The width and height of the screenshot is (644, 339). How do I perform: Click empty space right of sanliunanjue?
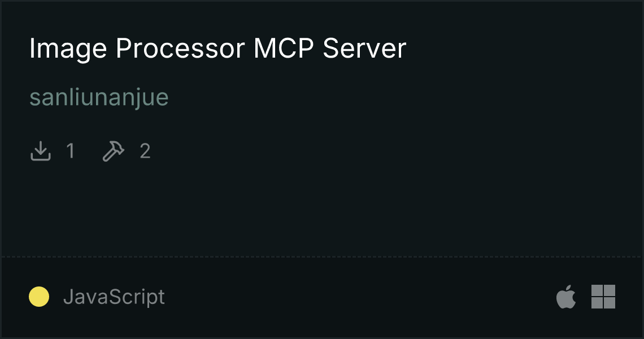402,97
